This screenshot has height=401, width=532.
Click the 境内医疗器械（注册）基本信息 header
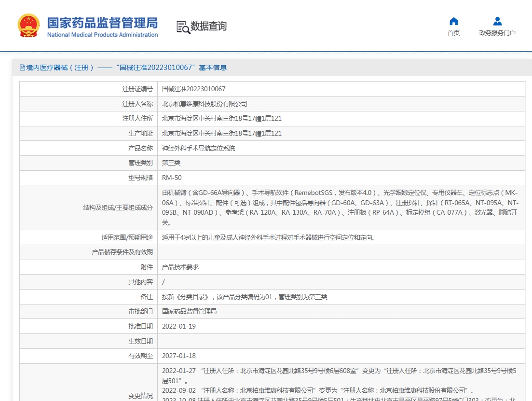click(x=123, y=68)
